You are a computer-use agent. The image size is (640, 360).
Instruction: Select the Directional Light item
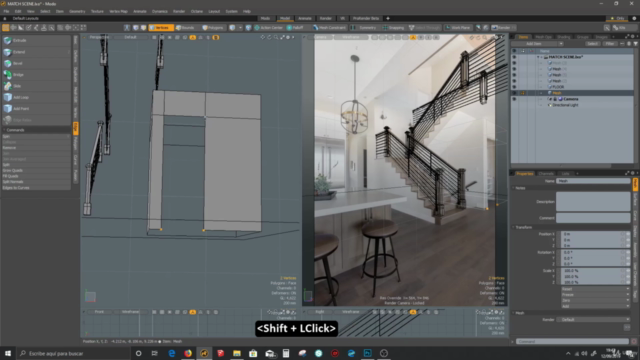coord(565,105)
